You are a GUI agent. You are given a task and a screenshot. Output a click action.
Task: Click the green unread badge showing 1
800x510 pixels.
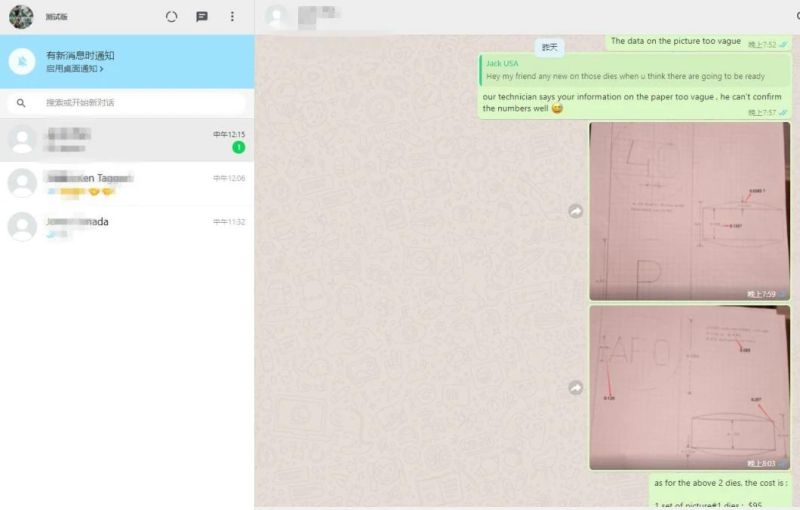pos(239,147)
